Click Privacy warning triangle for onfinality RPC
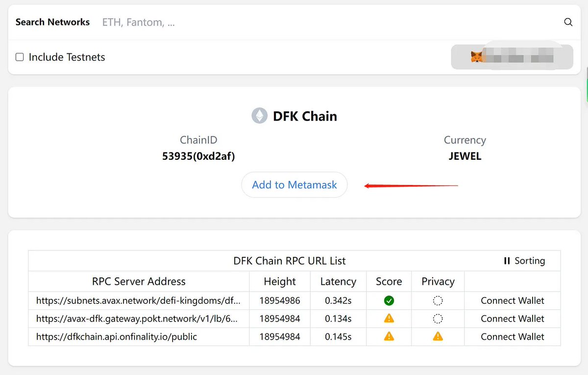 coord(438,337)
